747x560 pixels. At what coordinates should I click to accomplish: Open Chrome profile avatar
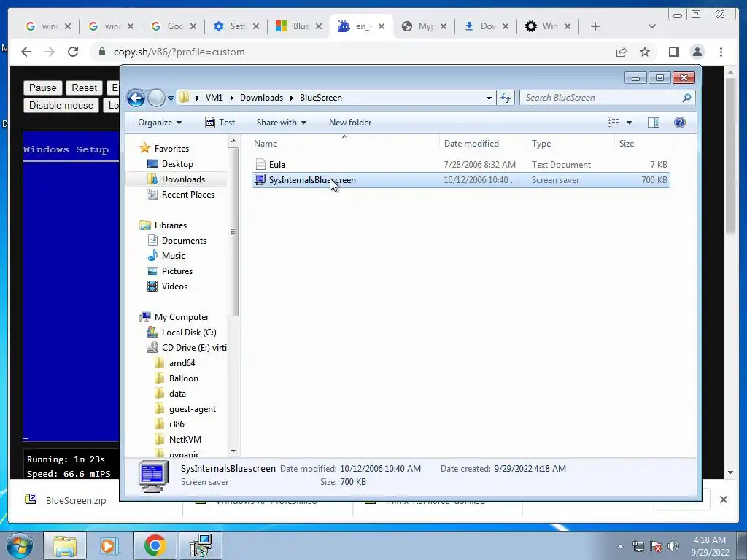(x=697, y=52)
